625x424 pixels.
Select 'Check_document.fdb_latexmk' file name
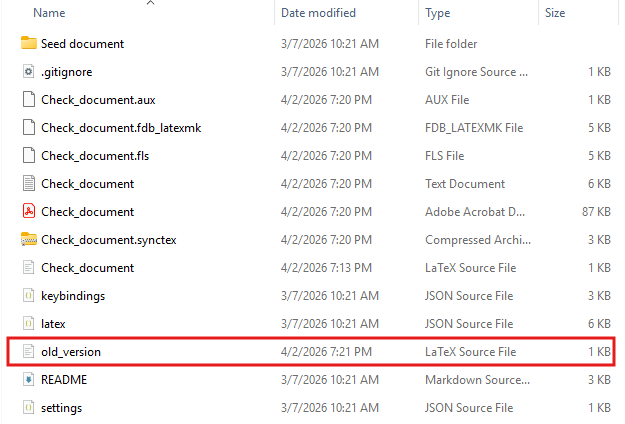[121, 128]
